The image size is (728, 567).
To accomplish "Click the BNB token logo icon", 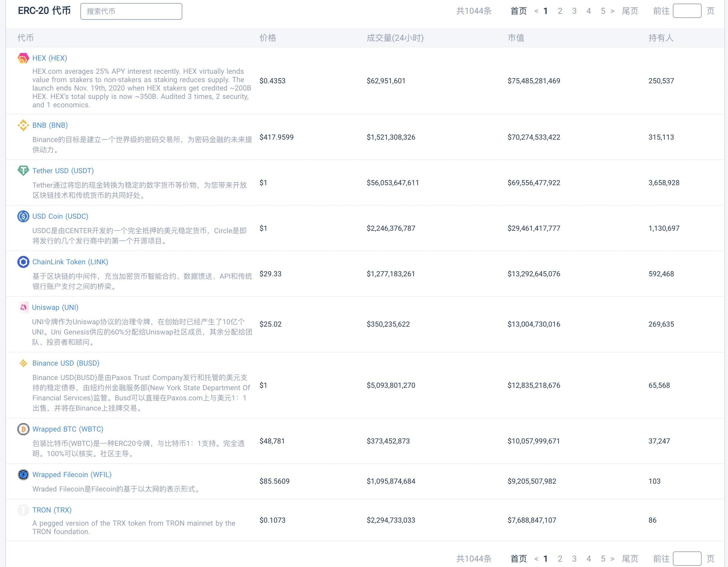I will pyautogui.click(x=23, y=125).
